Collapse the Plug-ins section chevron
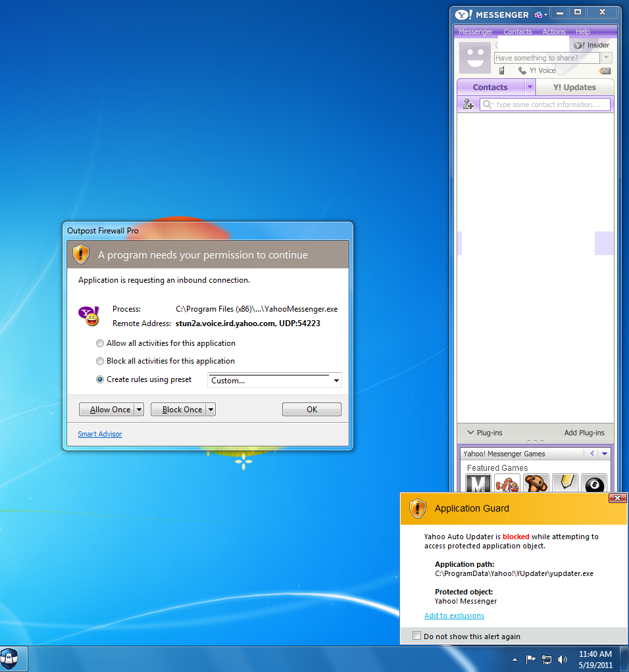Screen dimensions: 629x672 pos(470,433)
